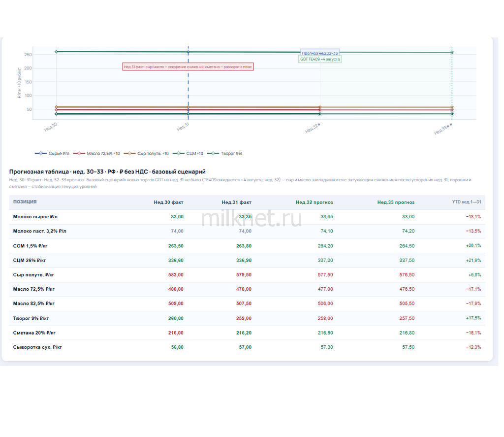Click the 263,80 value in СОМ row
The width and height of the screenshot is (504, 437).
point(244,246)
